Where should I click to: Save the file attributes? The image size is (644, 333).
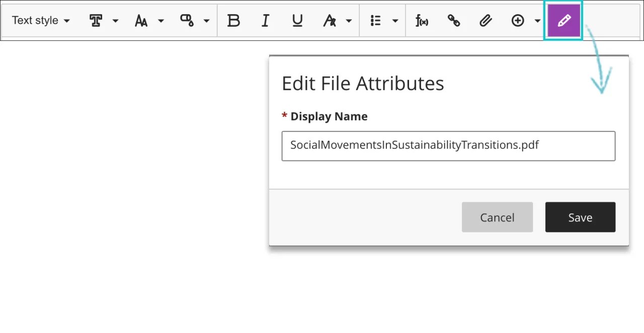click(580, 217)
